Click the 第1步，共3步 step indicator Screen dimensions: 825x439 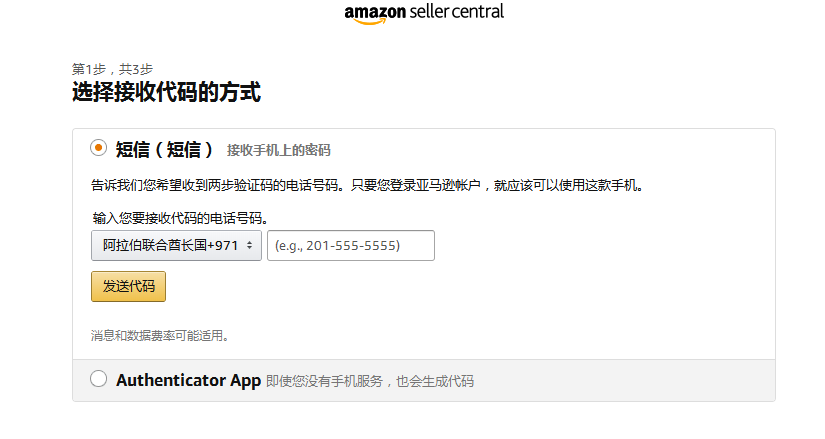point(112,69)
